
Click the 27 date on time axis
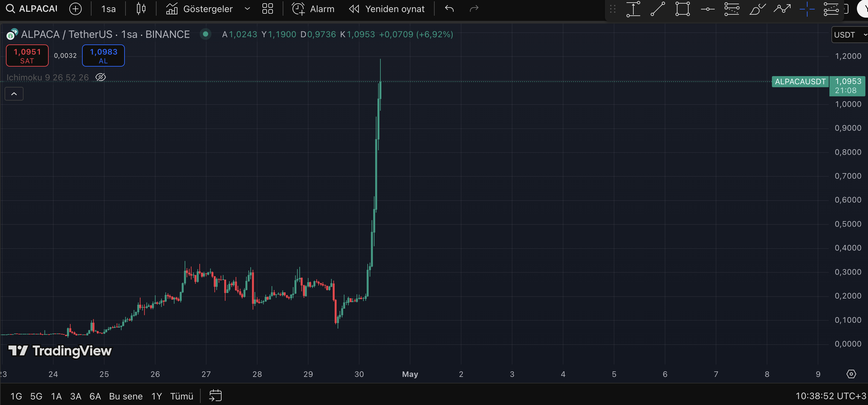tap(206, 374)
